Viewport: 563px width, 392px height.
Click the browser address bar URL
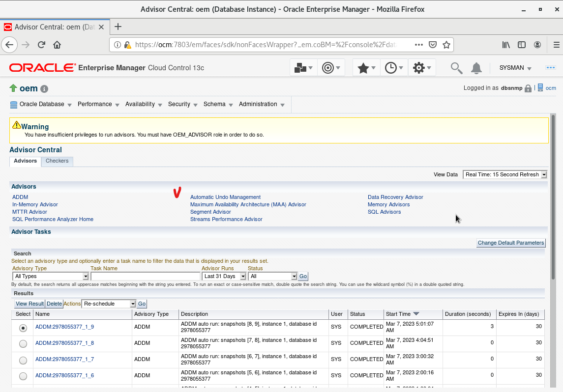click(x=265, y=45)
